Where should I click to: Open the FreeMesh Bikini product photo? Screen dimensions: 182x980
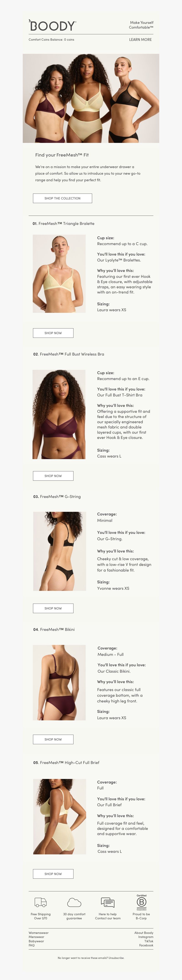pos(59,682)
